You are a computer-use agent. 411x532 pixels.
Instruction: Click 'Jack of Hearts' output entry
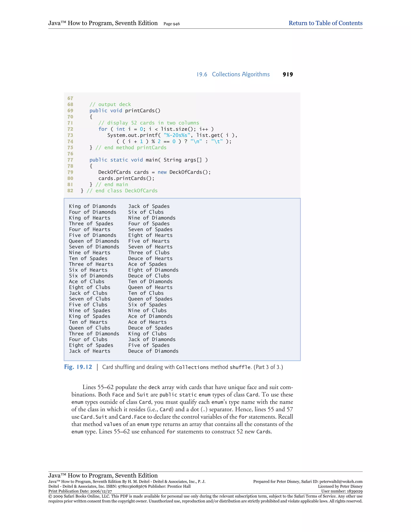[x=89, y=351]
